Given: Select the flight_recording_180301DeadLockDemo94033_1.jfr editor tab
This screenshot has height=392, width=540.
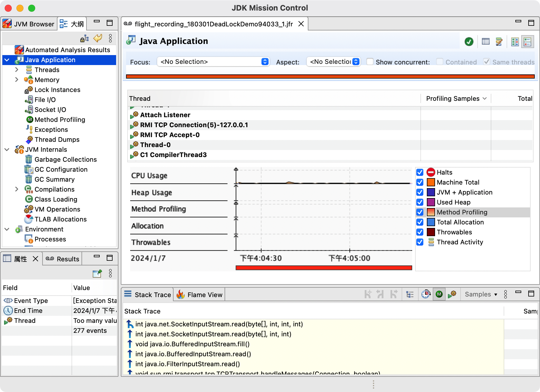Looking at the screenshot, I should 214,24.
